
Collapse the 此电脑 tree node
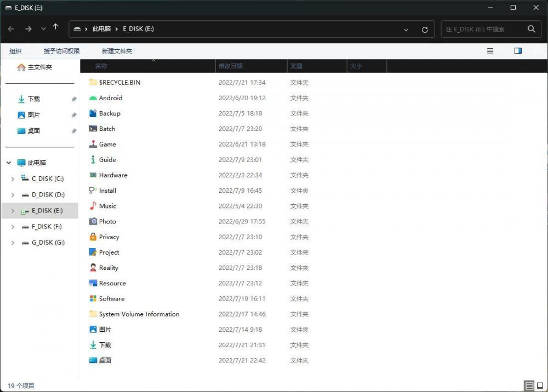coord(9,163)
